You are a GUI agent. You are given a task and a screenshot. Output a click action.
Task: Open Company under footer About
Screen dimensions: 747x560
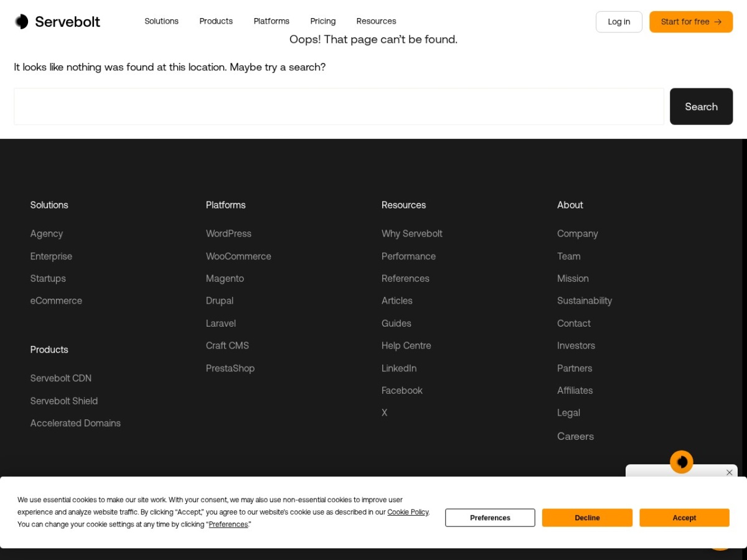coord(578,234)
